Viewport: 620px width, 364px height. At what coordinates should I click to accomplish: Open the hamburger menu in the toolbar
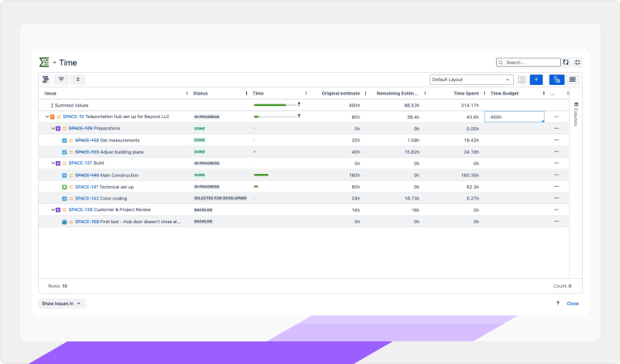(x=573, y=79)
